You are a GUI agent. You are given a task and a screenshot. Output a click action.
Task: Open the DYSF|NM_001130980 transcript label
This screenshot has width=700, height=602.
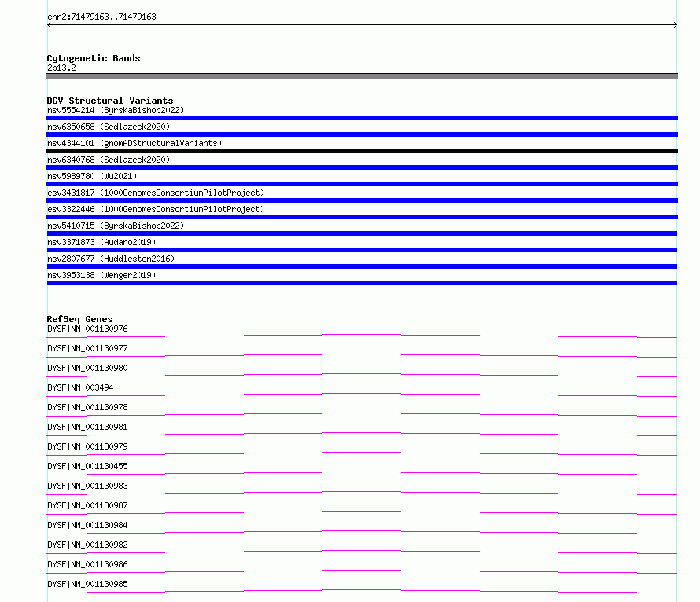tap(87, 368)
